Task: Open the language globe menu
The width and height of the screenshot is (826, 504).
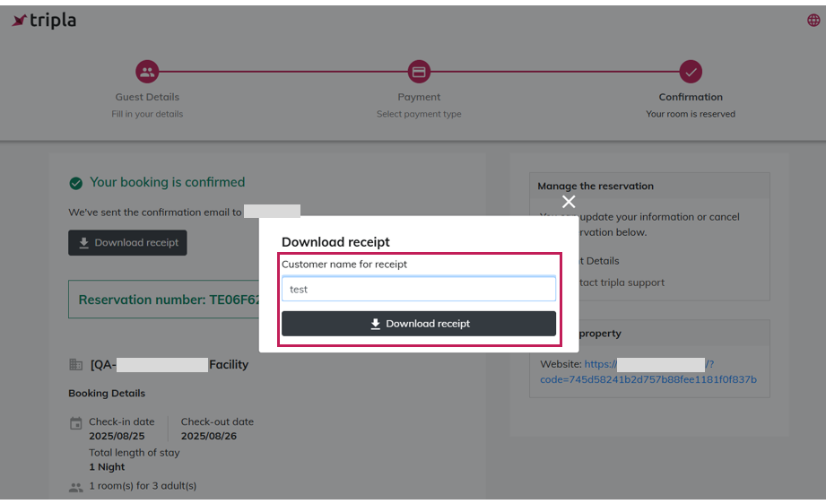Action: pos(813,21)
